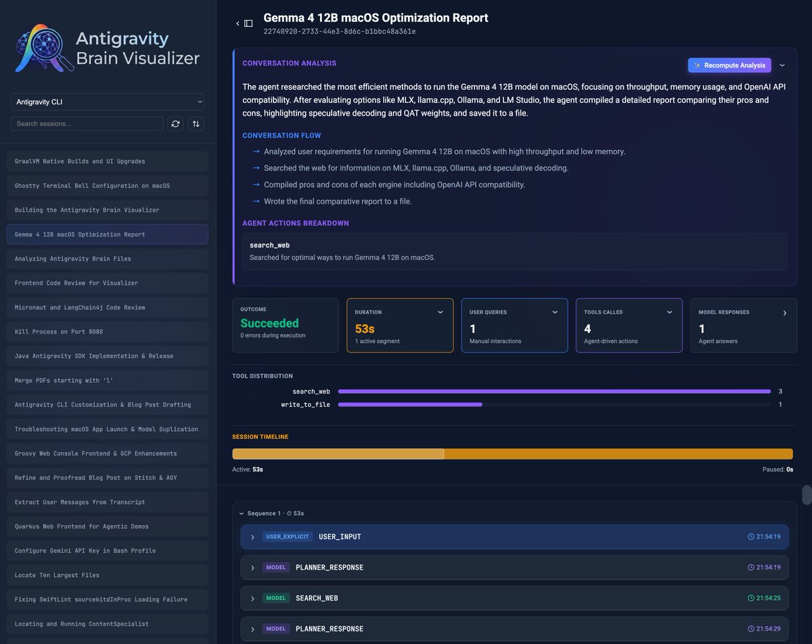Expand the PLANNER_RESPONSE row at 21:54:29
This screenshot has height=644, width=812.
514,628
